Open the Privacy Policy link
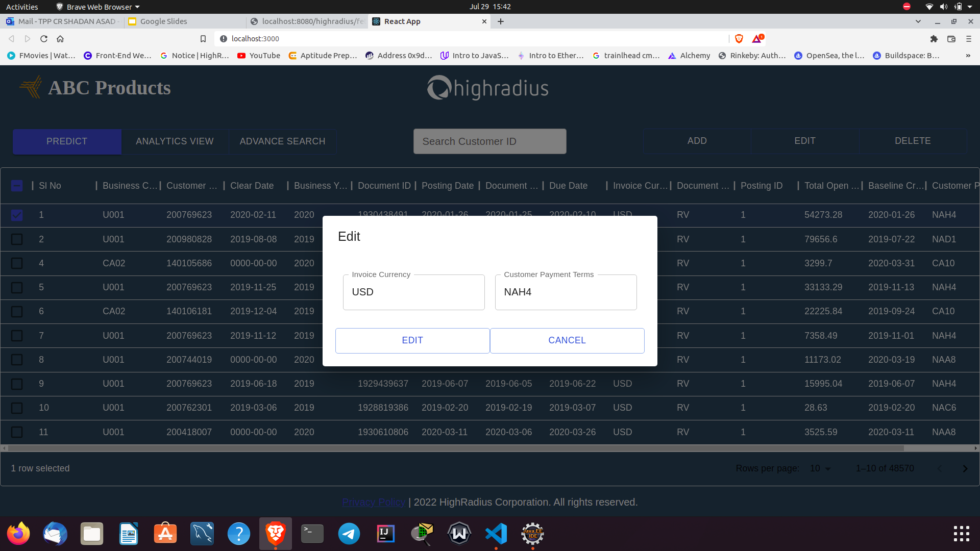The width and height of the screenshot is (980, 551). pyautogui.click(x=373, y=502)
